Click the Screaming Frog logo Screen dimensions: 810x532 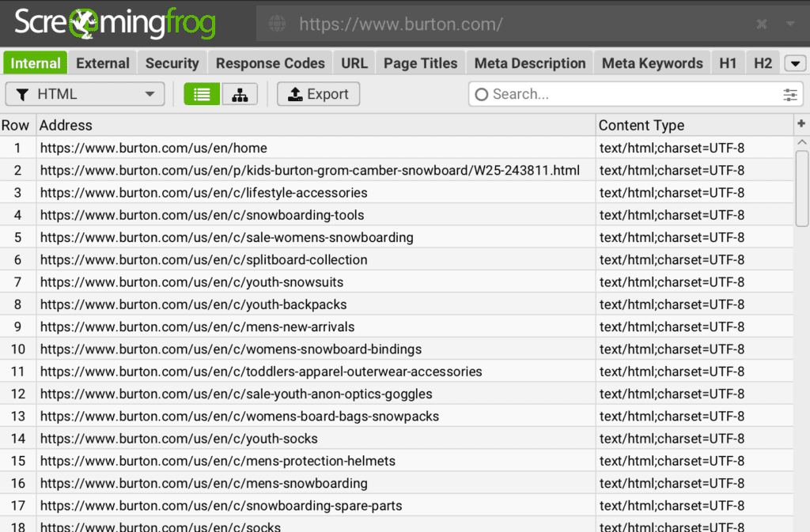point(115,23)
